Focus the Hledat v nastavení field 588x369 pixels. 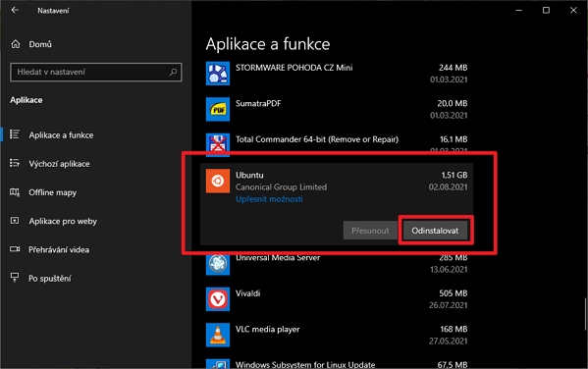point(96,72)
